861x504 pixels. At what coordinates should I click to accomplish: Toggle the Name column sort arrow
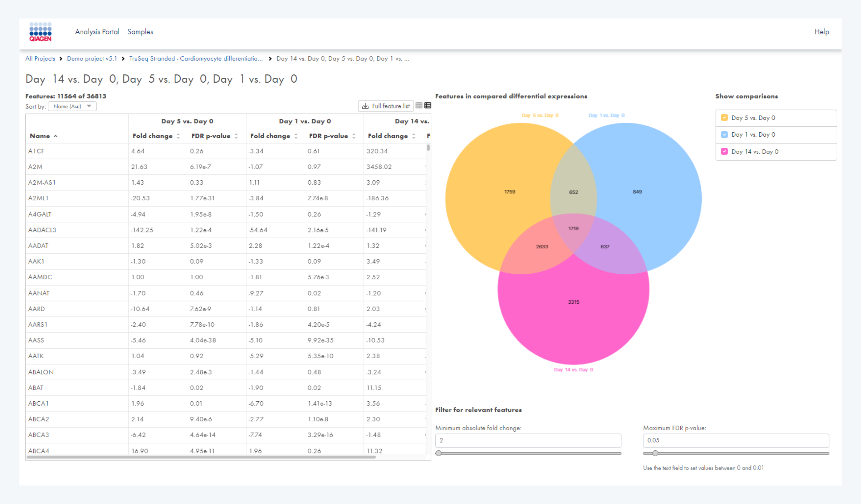[56, 136]
